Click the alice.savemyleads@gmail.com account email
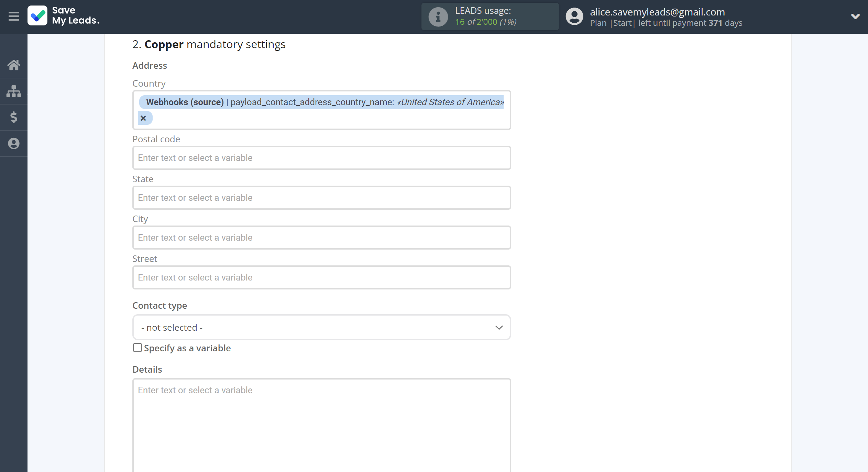The image size is (868, 472). (x=657, y=12)
